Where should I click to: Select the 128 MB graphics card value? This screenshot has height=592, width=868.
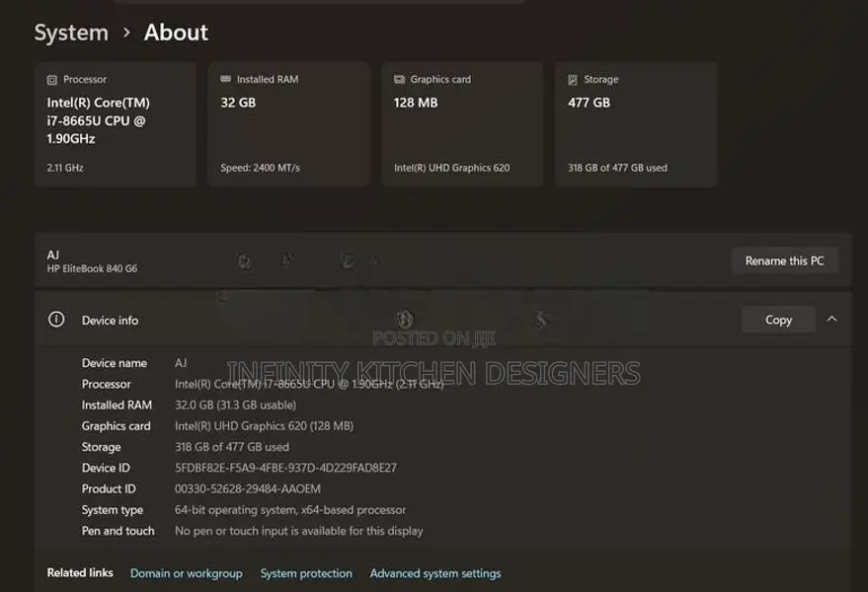(x=416, y=103)
